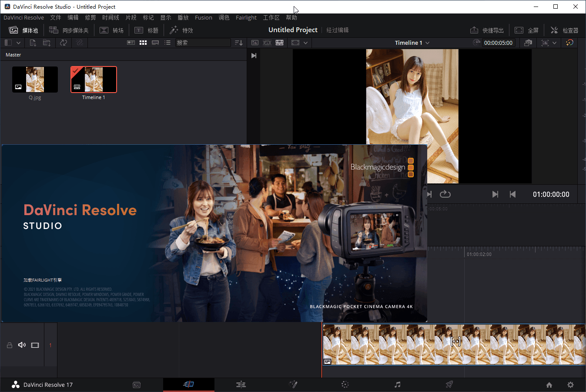Select Source Clip viewer mode icon

pyautogui.click(x=255, y=43)
